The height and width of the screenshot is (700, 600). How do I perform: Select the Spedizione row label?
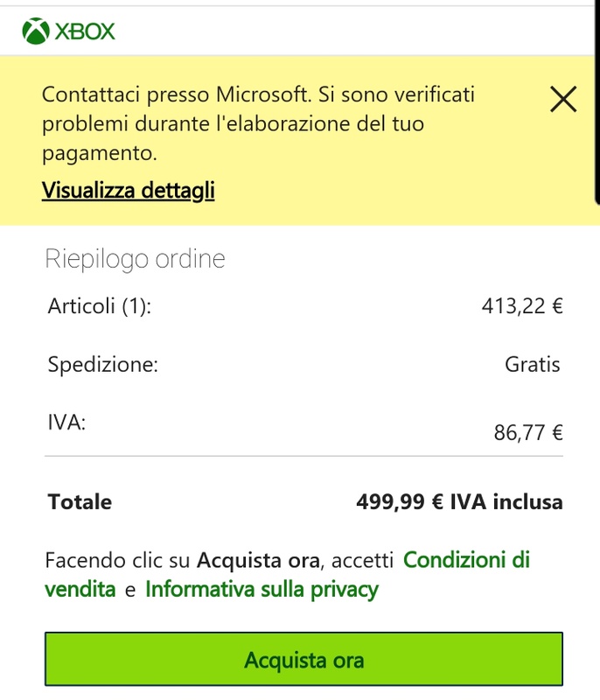[x=103, y=364]
